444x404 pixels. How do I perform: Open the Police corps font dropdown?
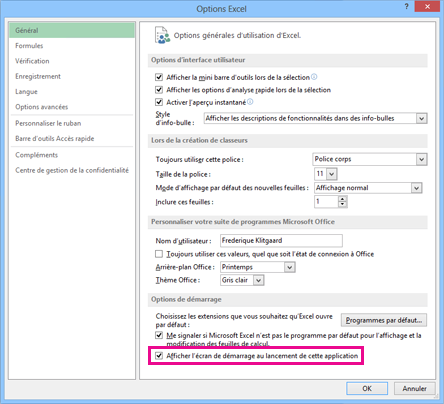421,159
